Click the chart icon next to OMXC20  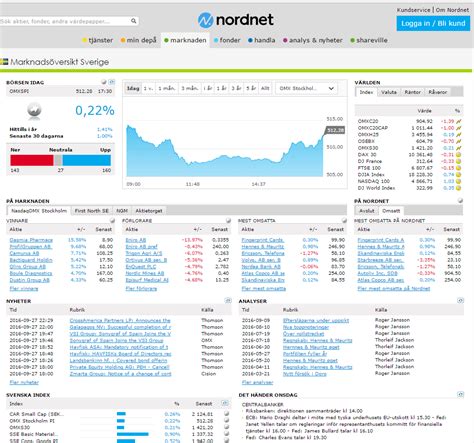459,121
